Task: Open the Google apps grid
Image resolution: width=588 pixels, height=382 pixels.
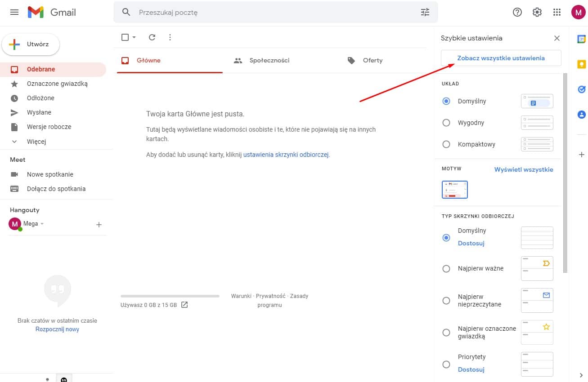Action: tap(557, 12)
